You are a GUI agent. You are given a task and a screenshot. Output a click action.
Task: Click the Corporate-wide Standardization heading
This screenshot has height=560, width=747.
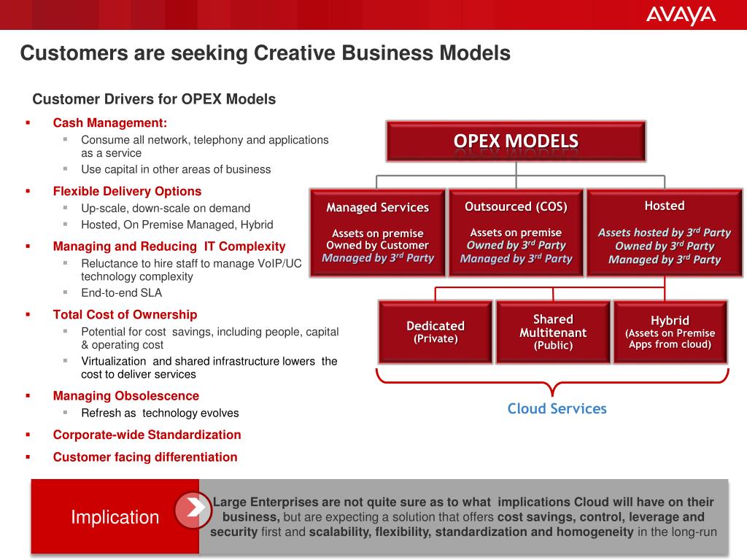pos(147,435)
